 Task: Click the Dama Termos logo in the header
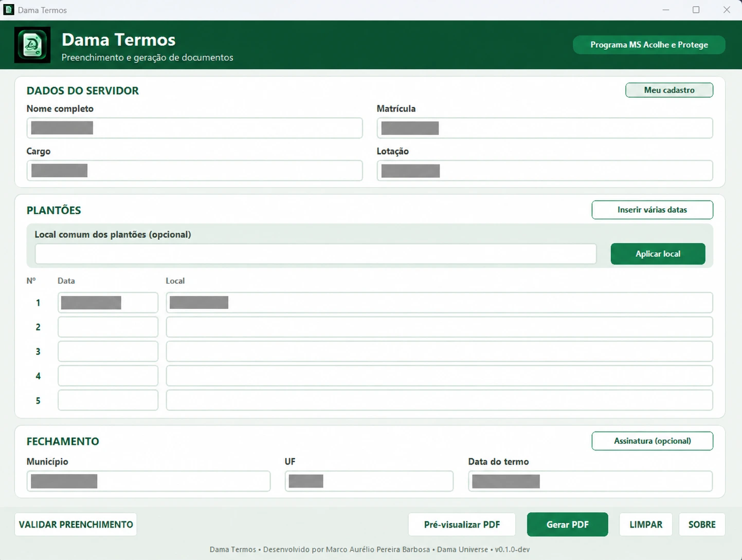(x=32, y=45)
